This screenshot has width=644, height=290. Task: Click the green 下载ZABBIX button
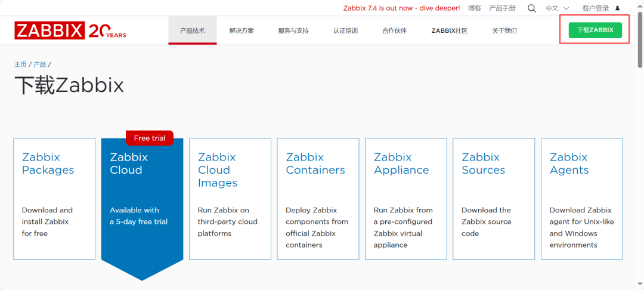[595, 30]
